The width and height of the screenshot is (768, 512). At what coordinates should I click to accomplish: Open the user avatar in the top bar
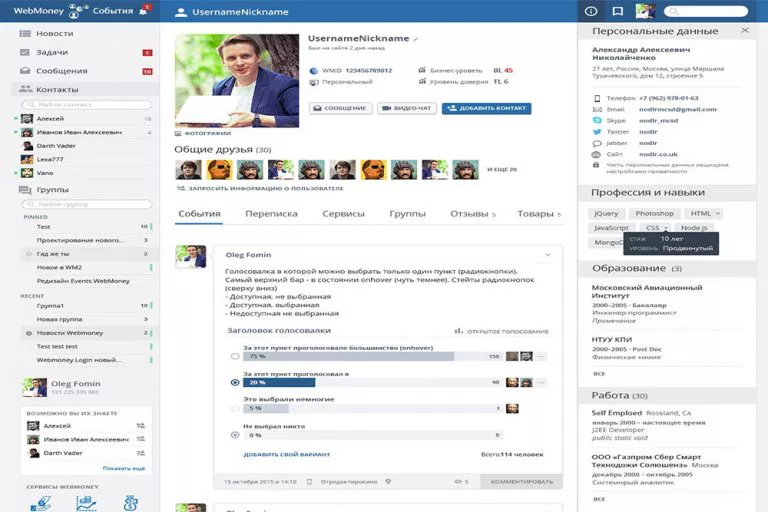(x=645, y=11)
